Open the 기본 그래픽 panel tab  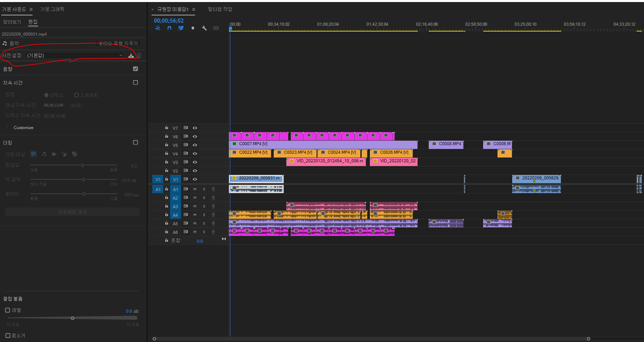[52, 9]
